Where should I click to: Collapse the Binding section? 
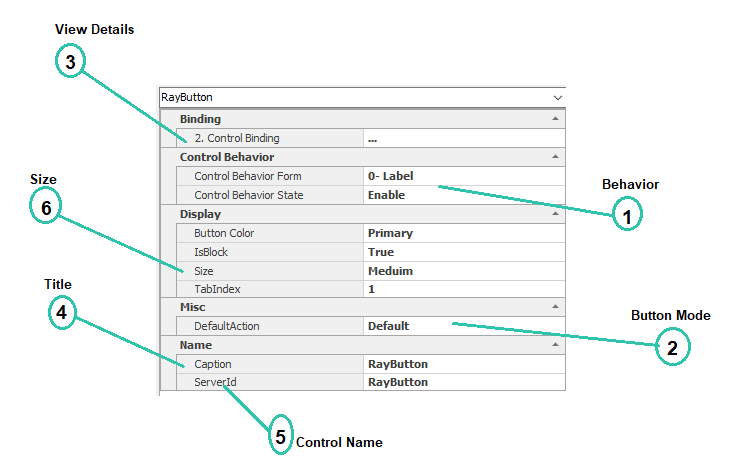tap(555, 119)
